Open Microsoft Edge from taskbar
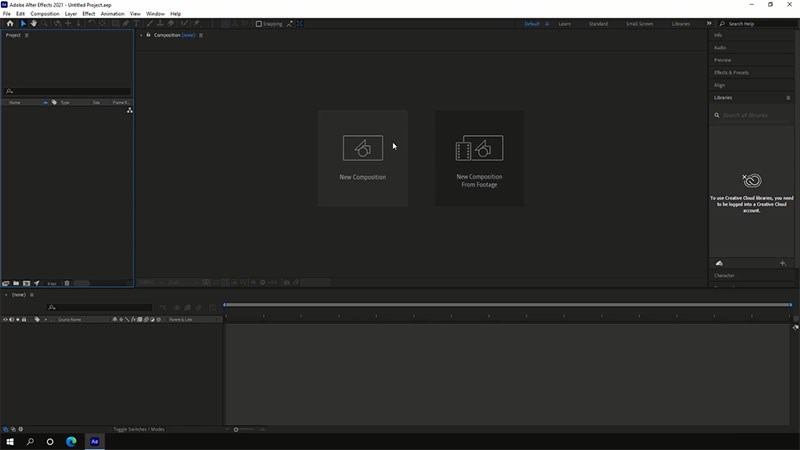 coord(71,442)
